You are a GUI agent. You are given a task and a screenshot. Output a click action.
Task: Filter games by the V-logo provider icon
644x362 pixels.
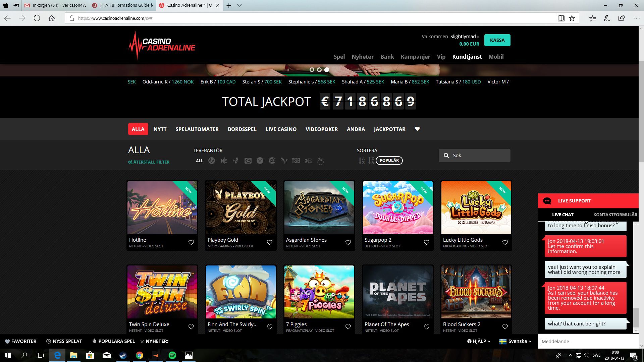point(284,161)
